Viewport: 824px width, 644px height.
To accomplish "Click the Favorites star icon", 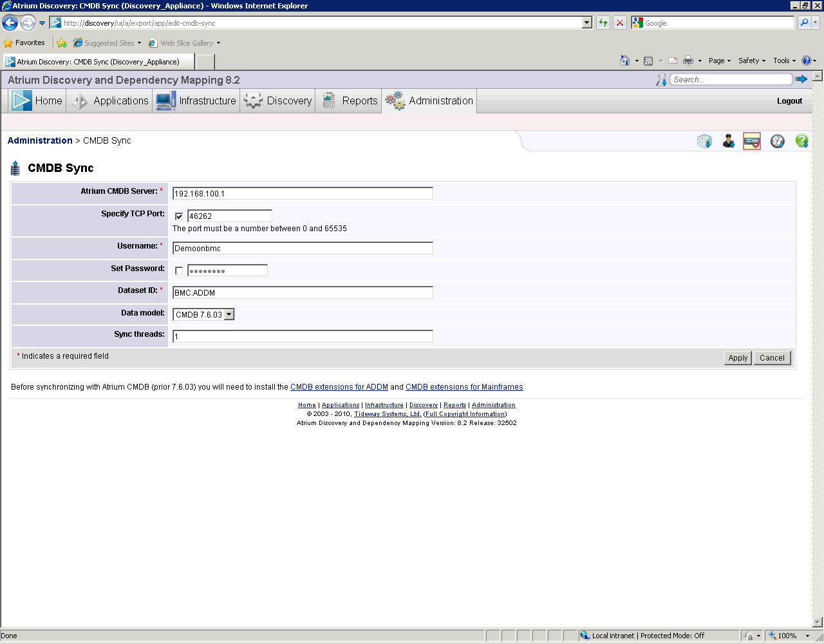I will coord(8,43).
